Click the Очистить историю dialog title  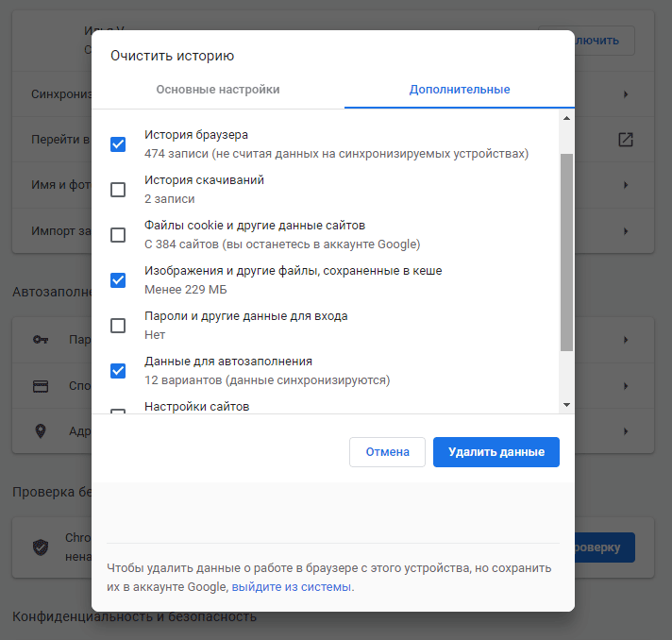click(173, 56)
